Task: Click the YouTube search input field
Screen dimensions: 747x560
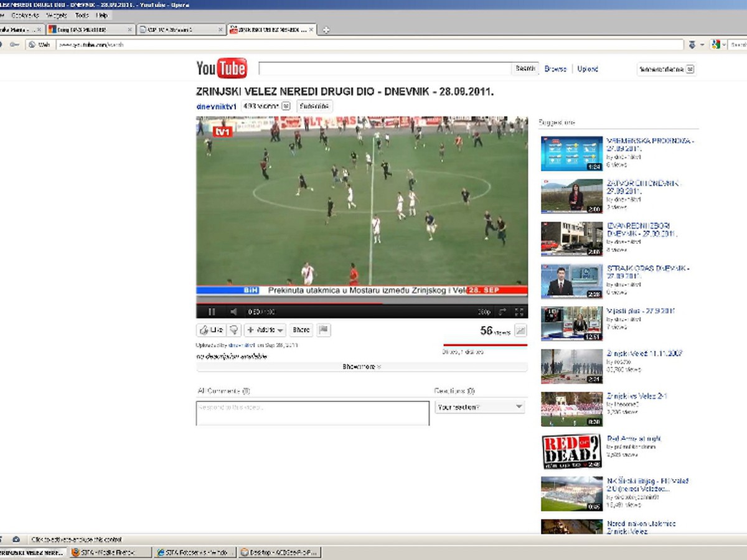Action: [385, 68]
